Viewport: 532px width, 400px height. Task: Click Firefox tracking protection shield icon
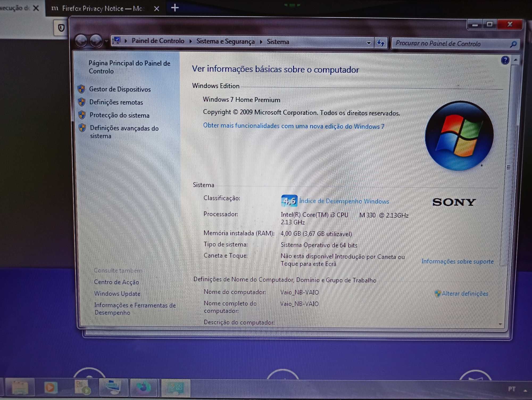61,28
